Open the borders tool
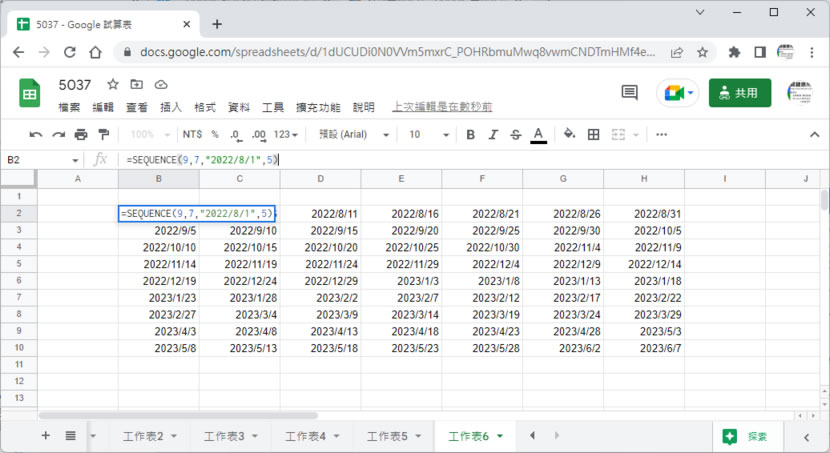Screen dimensions: 830x453 click(x=593, y=134)
